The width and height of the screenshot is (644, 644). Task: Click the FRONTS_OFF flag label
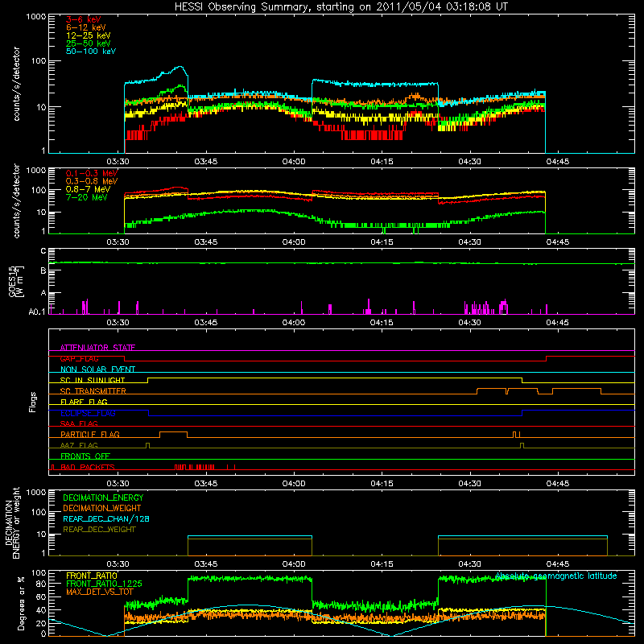85,456
